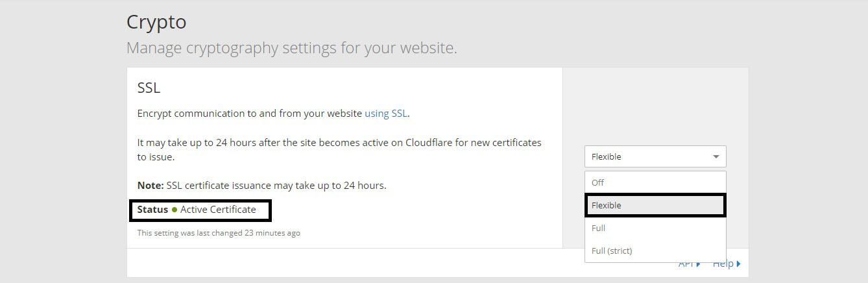Click the green status dot icon
Viewport: 868px width, 283px height.
175,210
